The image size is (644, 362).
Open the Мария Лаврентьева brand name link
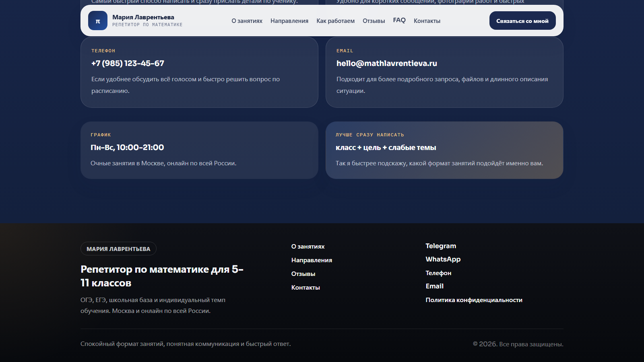(x=143, y=17)
